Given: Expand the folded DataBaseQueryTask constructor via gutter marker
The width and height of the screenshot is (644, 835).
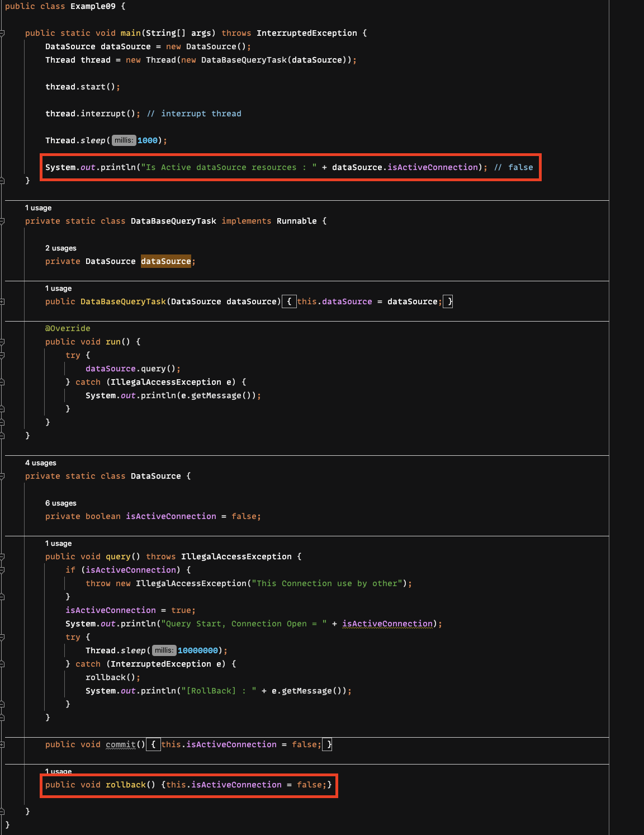Looking at the screenshot, I should pos(2,302).
